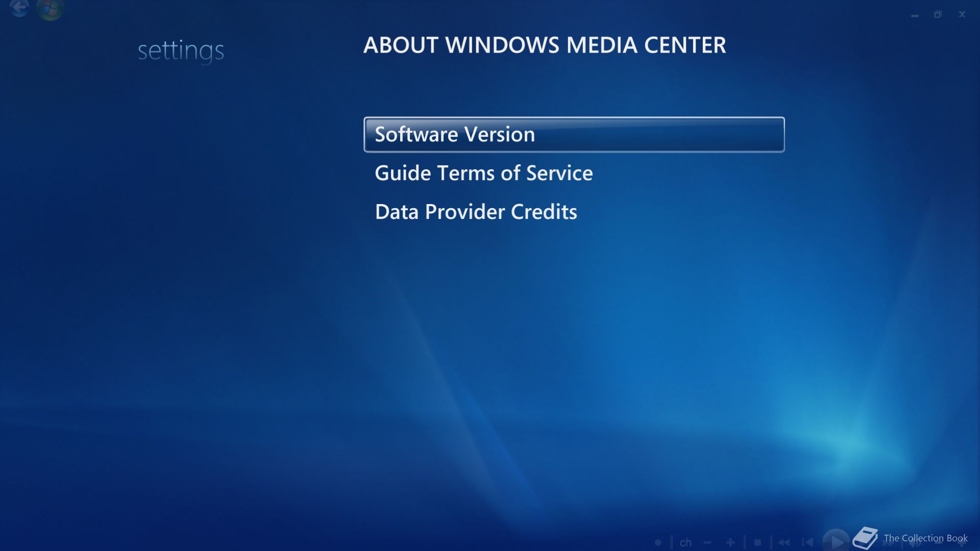Open Data Provider Credits
Viewport: 980px width, 551px height.
(x=476, y=212)
